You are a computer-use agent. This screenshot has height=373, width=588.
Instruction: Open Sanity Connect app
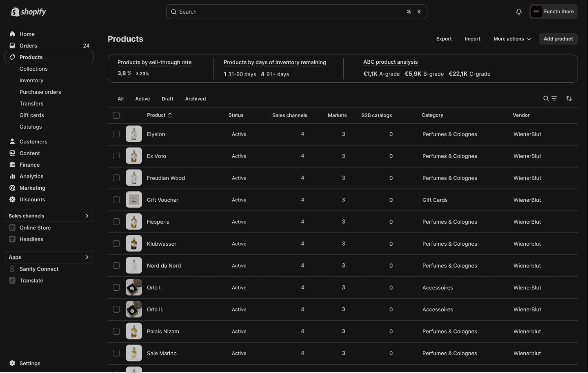pos(39,269)
